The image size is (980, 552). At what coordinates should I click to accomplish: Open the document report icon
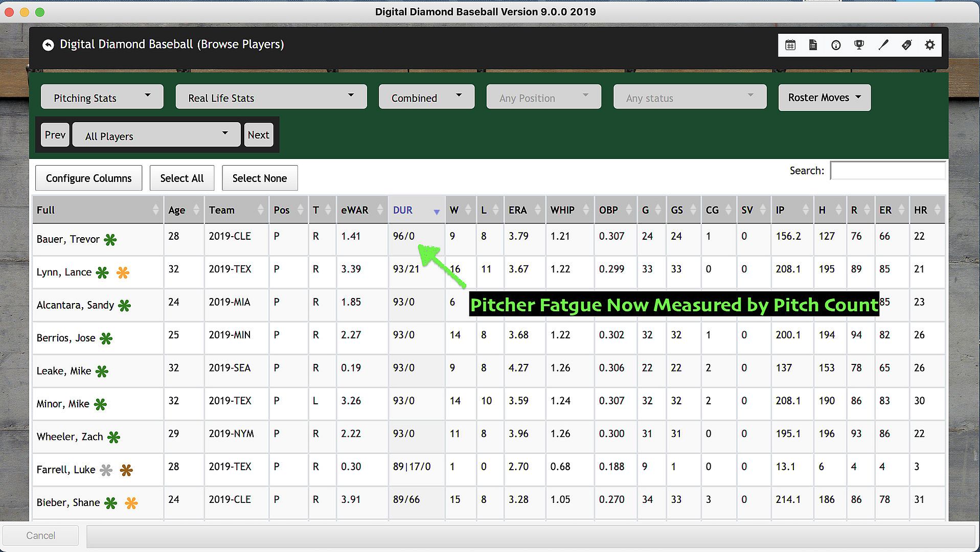click(813, 45)
